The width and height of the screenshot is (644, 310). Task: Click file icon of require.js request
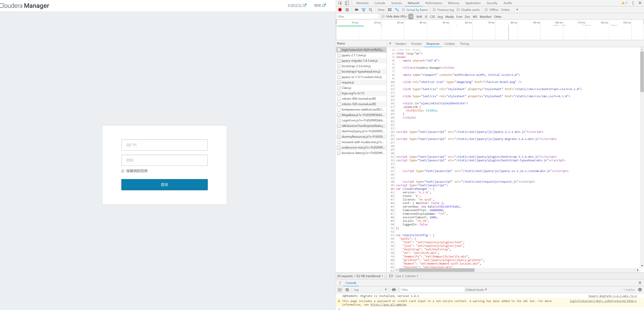[339, 82]
